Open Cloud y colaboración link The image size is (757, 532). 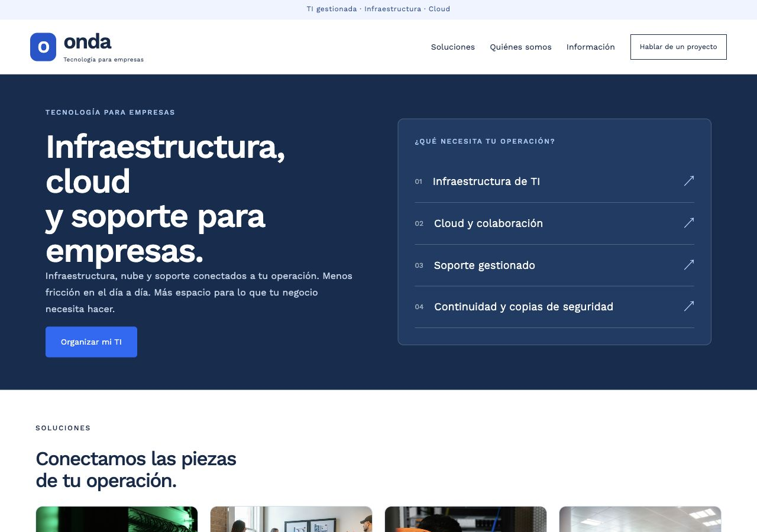coord(555,223)
